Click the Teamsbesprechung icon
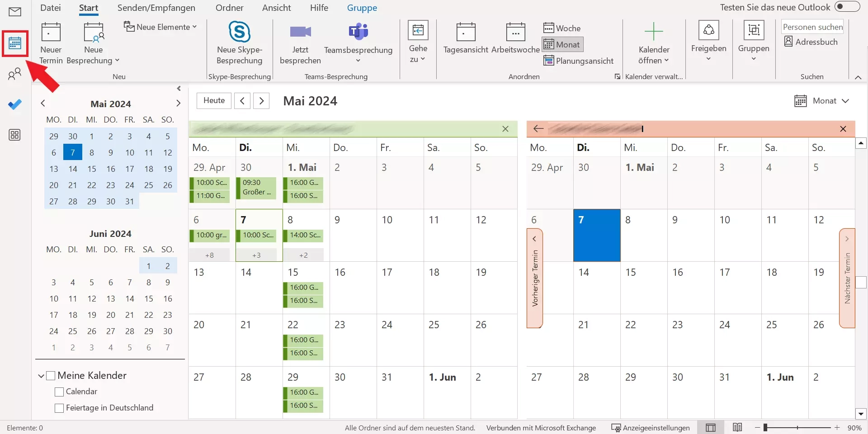The image size is (868, 434). (x=359, y=32)
